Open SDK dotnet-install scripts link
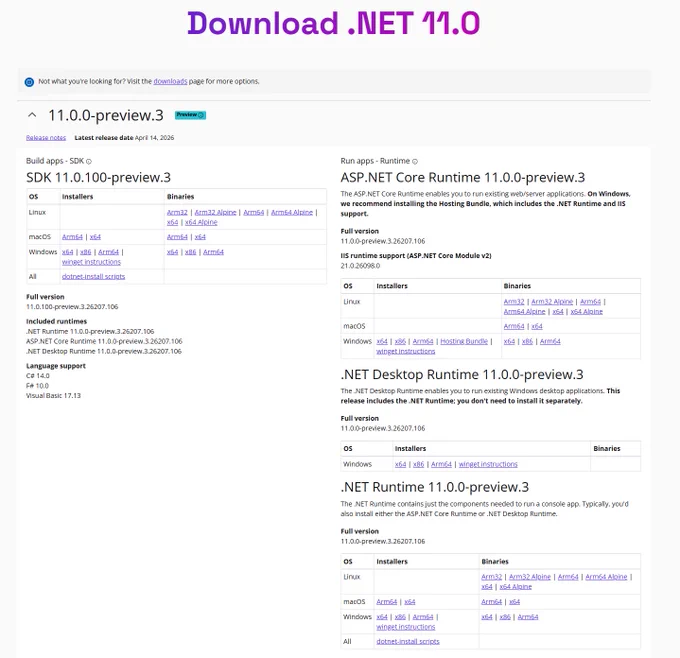Image resolution: width=680 pixels, height=658 pixels. (x=93, y=276)
